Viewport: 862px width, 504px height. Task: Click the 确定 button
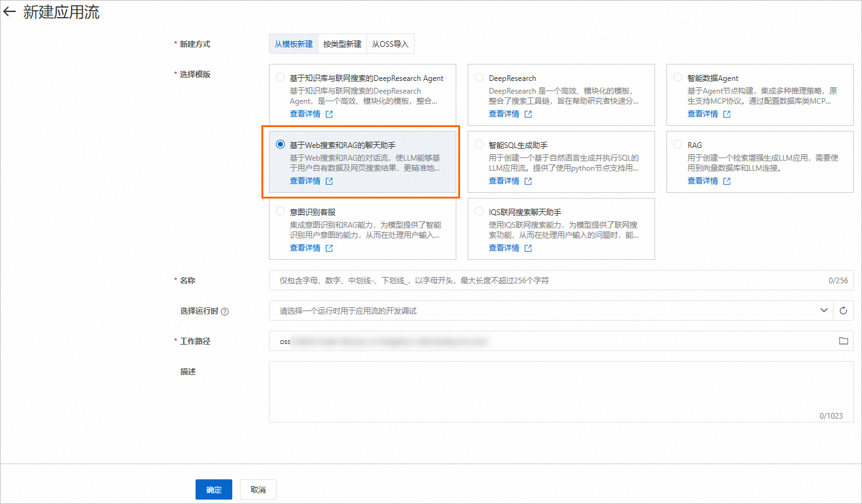[x=214, y=489]
